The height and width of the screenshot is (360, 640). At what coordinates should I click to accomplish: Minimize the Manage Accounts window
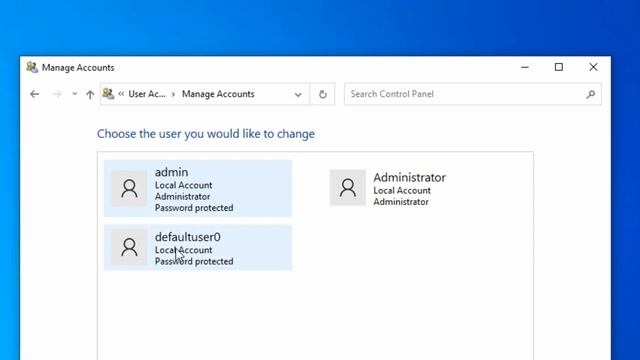525,67
